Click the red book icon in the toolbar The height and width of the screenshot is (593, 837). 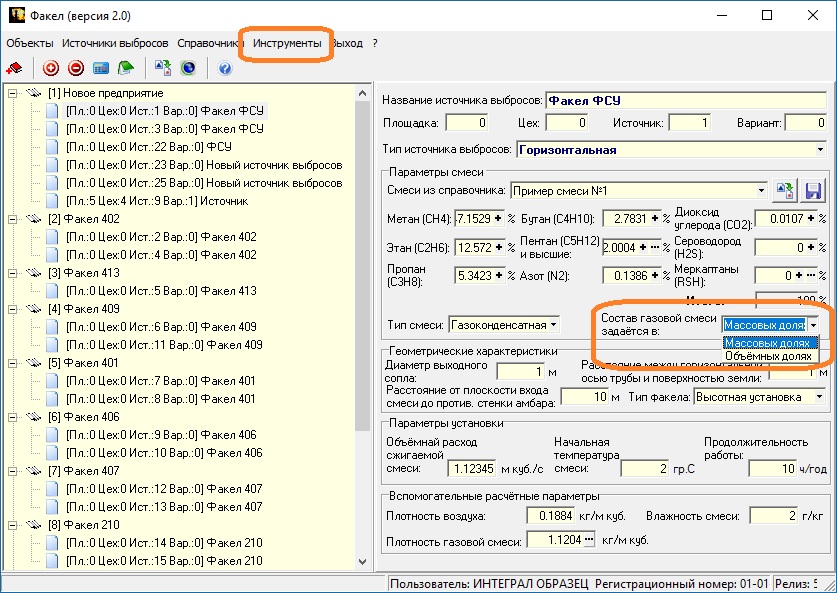point(15,69)
